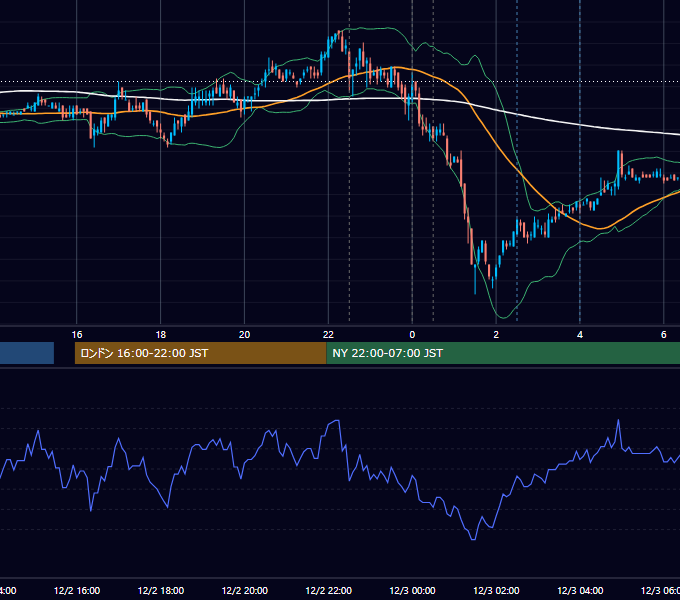The width and height of the screenshot is (680, 600).
Task: Click the 12/3 04:00 date label
Action: click(580, 590)
